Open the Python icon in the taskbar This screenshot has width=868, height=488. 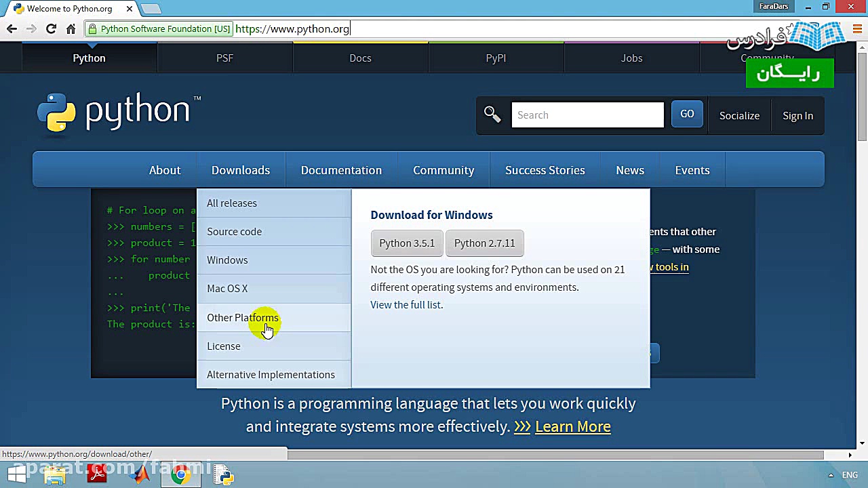223,474
